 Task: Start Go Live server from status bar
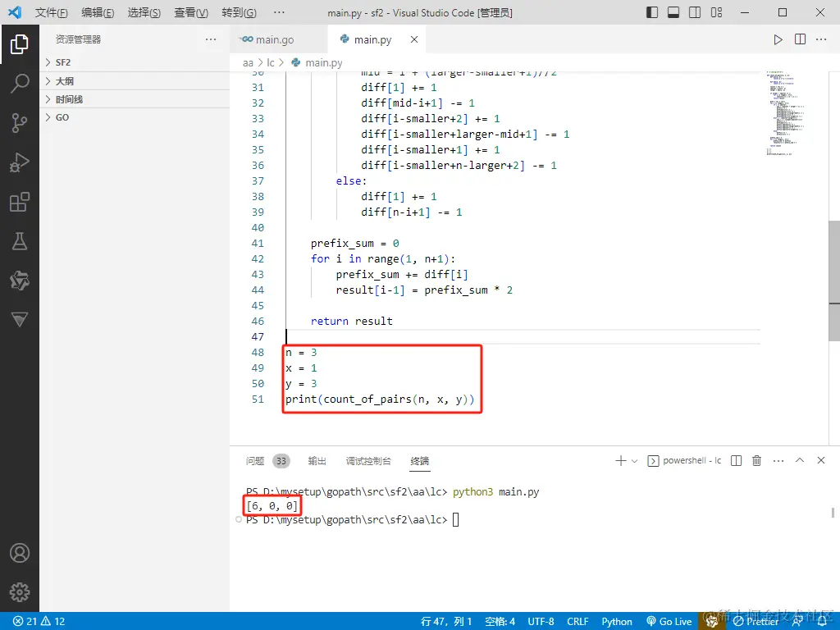click(669, 622)
